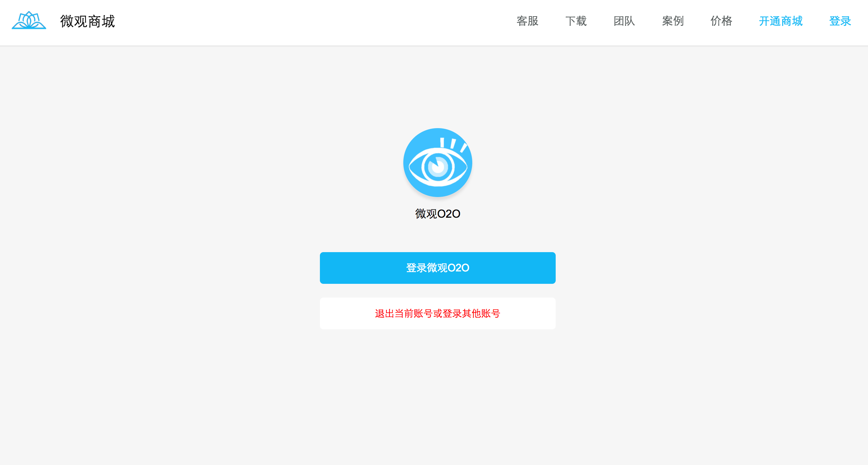The image size is (868, 465).
Task: View the 案例 section
Action: click(673, 21)
